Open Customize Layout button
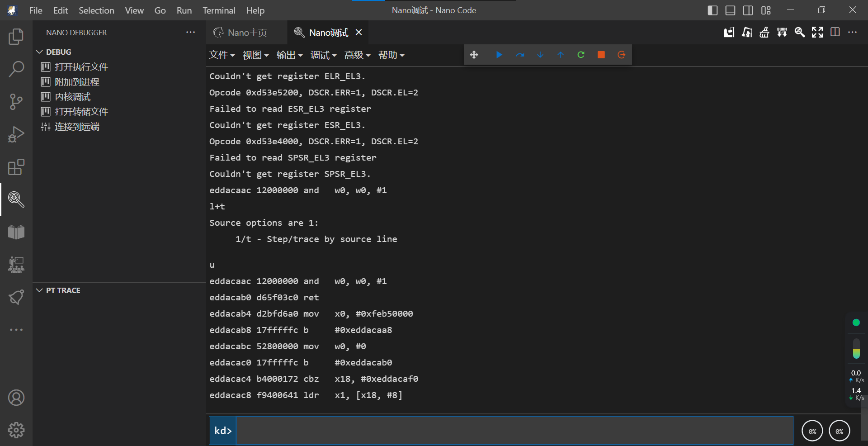The image size is (868, 446). [x=766, y=10]
